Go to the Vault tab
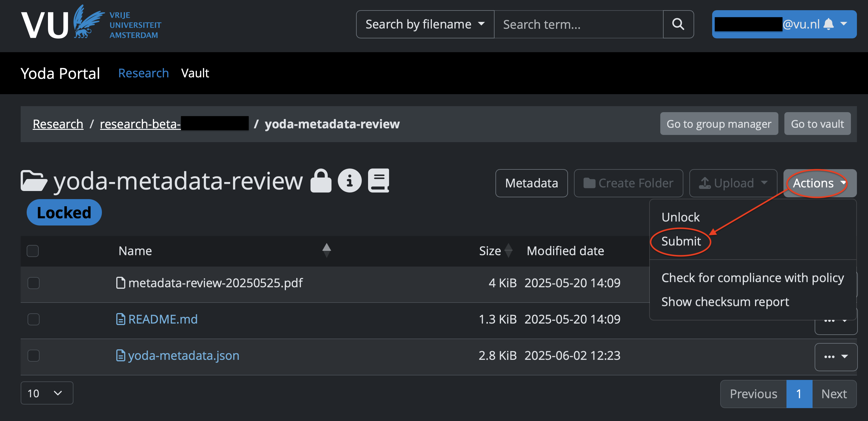 [x=195, y=73]
